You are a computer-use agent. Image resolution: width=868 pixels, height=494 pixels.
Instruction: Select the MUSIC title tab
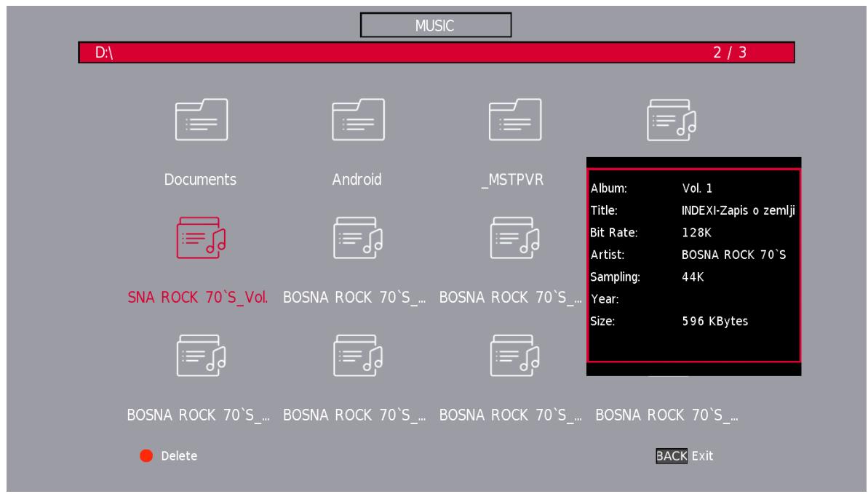[436, 25]
